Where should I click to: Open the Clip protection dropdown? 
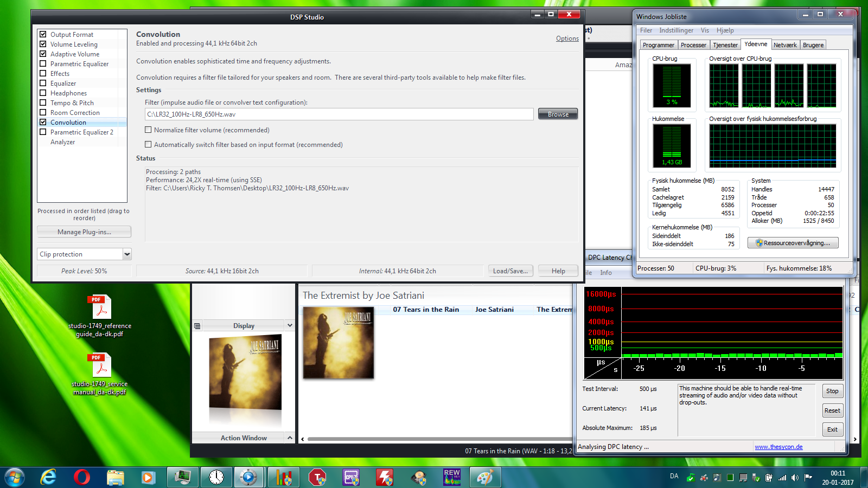pyautogui.click(x=127, y=254)
